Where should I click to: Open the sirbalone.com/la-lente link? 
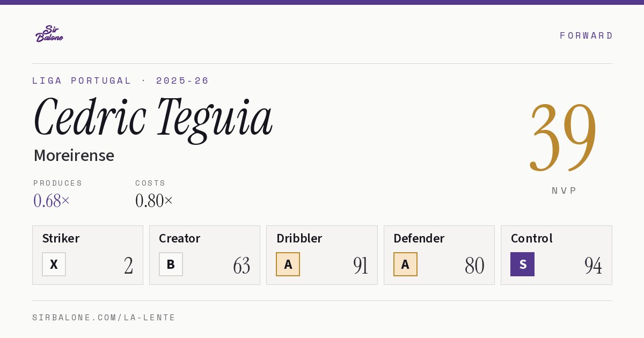pyautogui.click(x=104, y=318)
